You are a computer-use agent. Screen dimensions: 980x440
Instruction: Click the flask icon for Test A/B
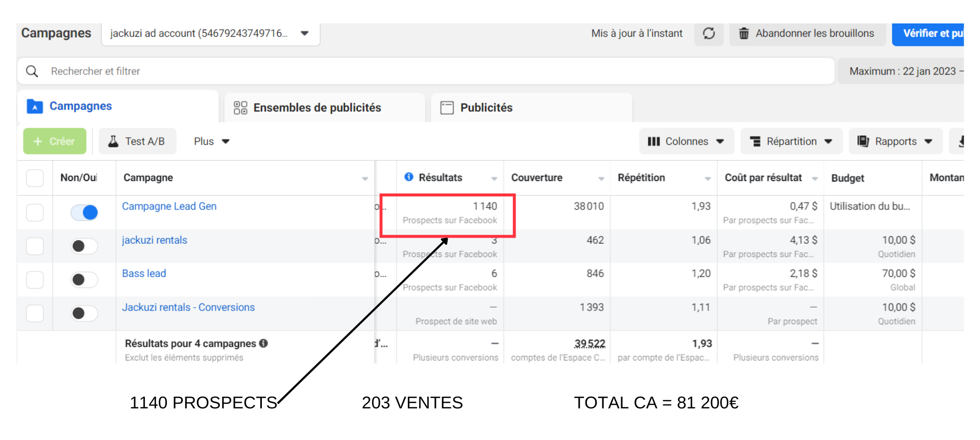pyautogui.click(x=113, y=141)
